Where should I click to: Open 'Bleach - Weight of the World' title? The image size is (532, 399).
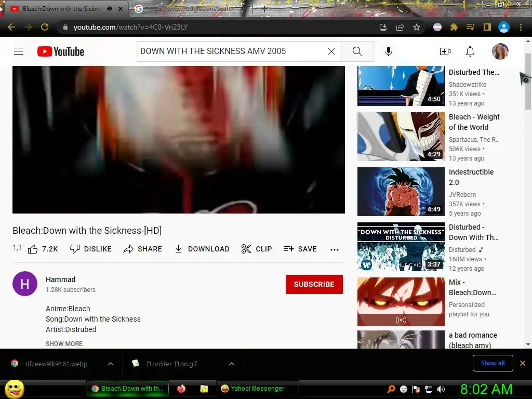[x=474, y=122]
